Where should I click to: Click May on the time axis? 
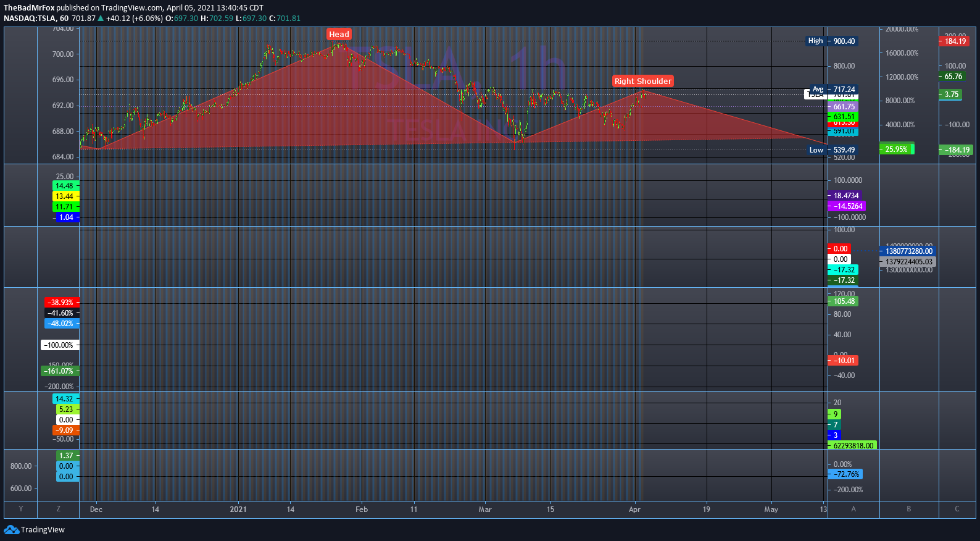pyautogui.click(x=771, y=510)
